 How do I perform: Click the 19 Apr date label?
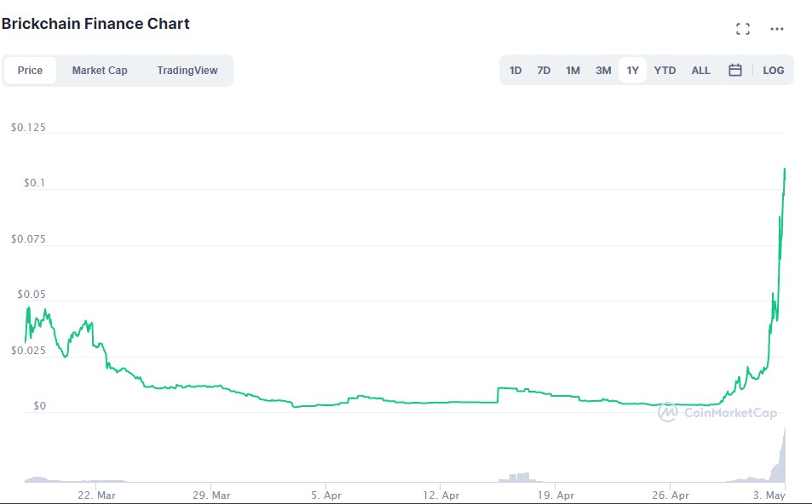pos(554,495)
